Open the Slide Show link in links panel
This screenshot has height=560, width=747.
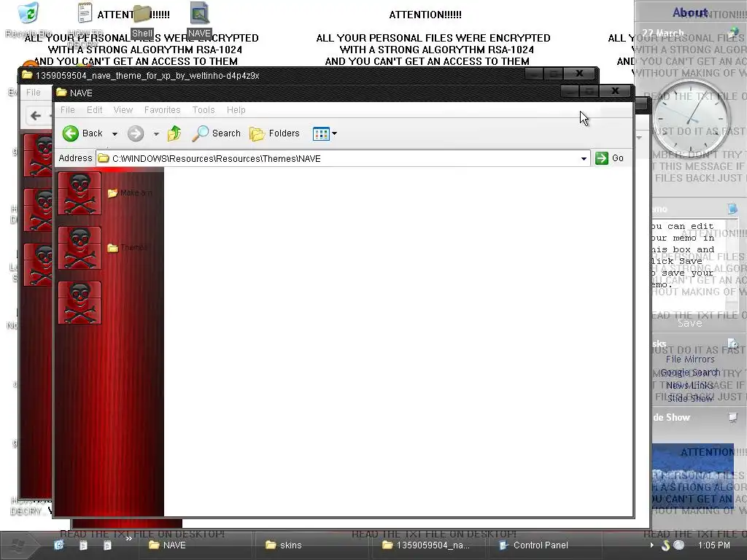[x=690, y=398]
